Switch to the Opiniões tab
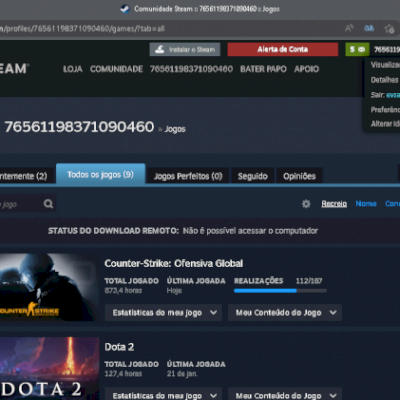This screenshot has height=400, width=400. click(299, 176)
